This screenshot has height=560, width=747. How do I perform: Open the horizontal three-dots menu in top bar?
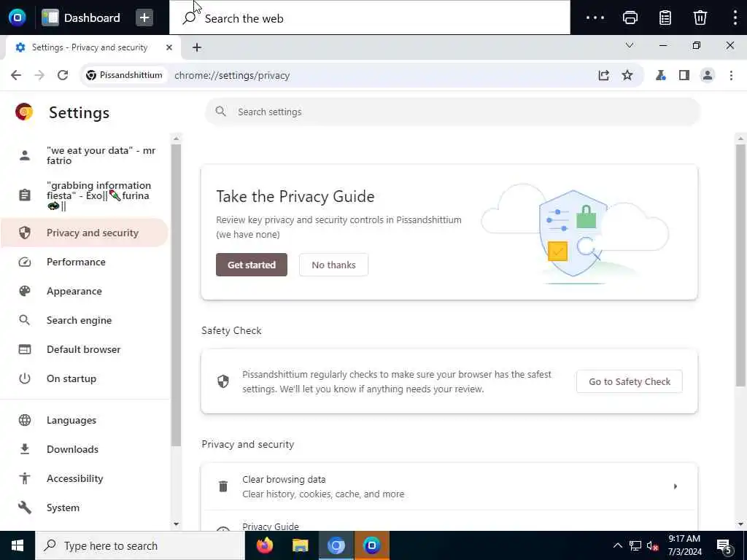[x=595, y=17]
